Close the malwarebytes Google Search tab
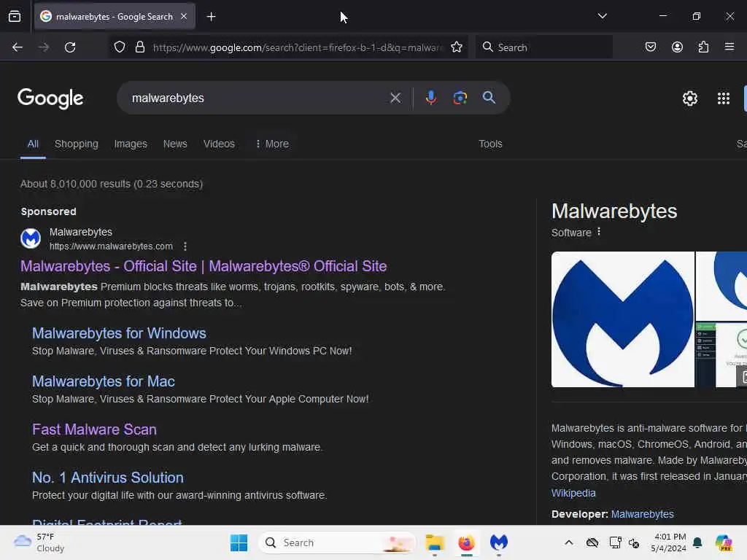This screenshot has width=747, height=560. click(184, 17)
